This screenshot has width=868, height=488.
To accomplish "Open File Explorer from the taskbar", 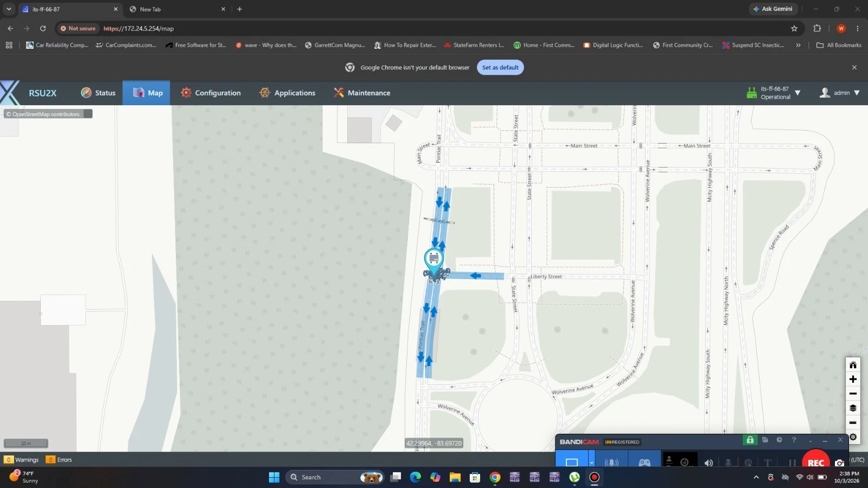I will coord(455,477).
